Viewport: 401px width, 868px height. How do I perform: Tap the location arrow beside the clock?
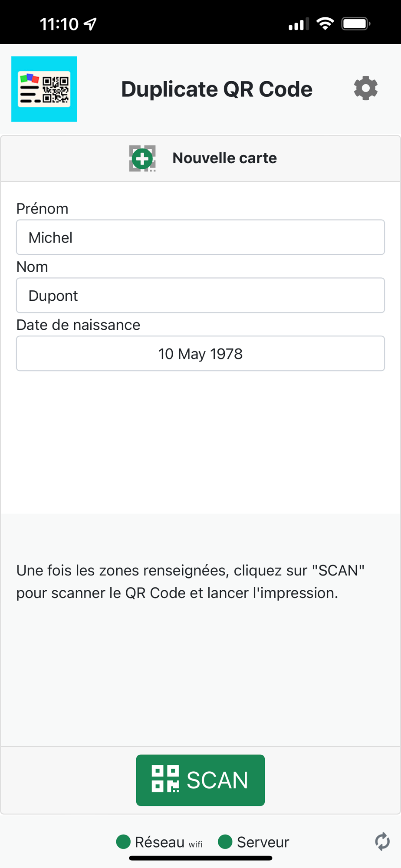click(90, 24)
